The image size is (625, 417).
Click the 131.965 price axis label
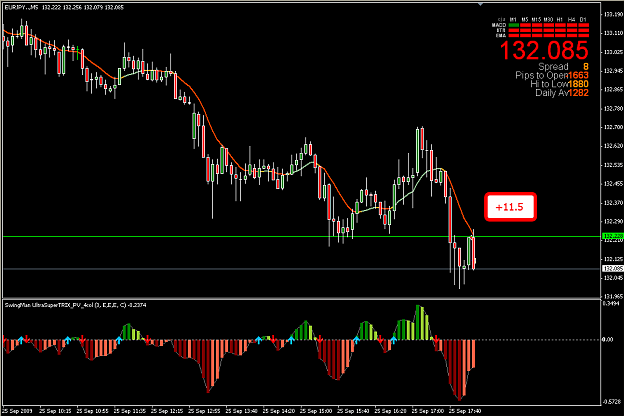613,296
